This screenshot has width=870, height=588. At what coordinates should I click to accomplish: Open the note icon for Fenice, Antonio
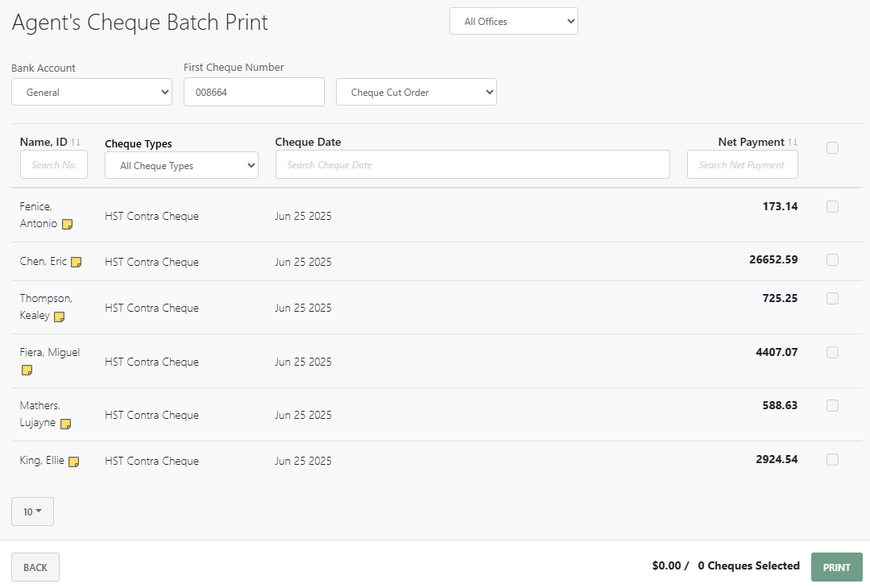pos(67,224)
